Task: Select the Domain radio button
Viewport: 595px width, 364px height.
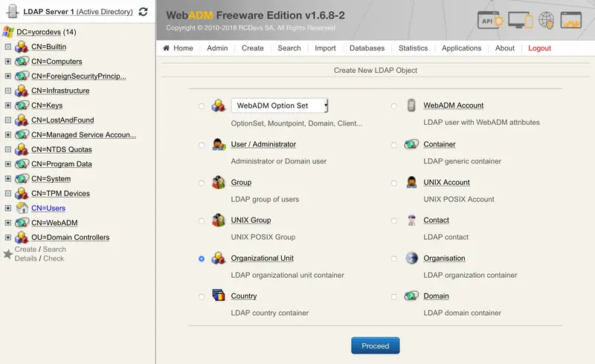Action: point(394,297)
